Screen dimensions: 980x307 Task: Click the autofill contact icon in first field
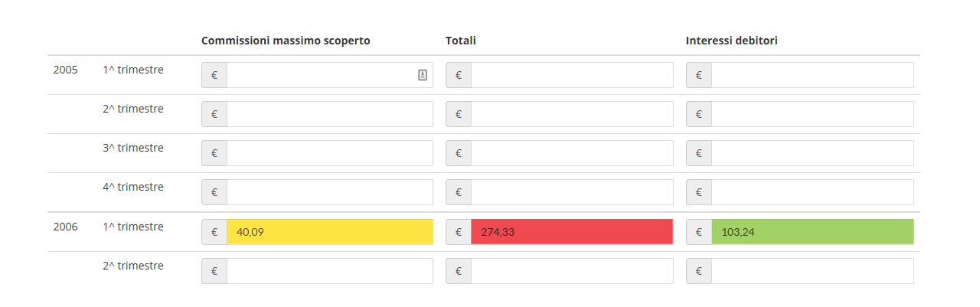click(422, 75)
